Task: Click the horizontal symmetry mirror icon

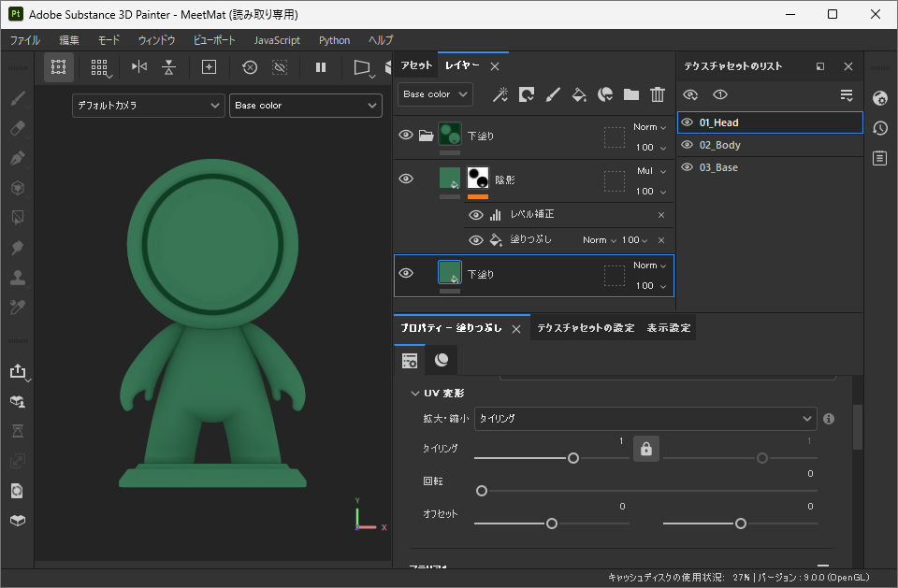Action: (139, 67)
